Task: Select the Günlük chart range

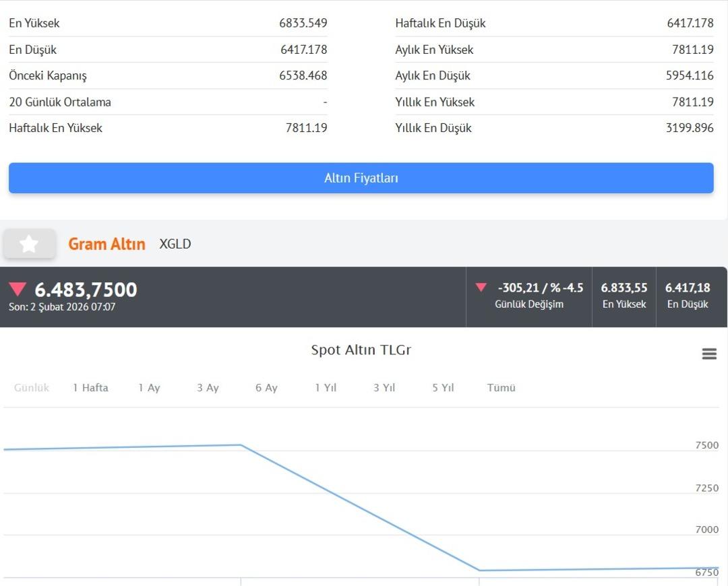Action: coord(32,388)
